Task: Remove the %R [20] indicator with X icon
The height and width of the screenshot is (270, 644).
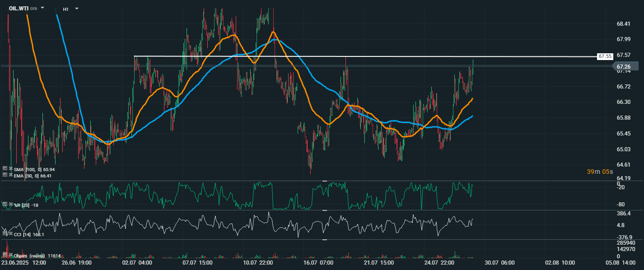Action: [11, 204]
